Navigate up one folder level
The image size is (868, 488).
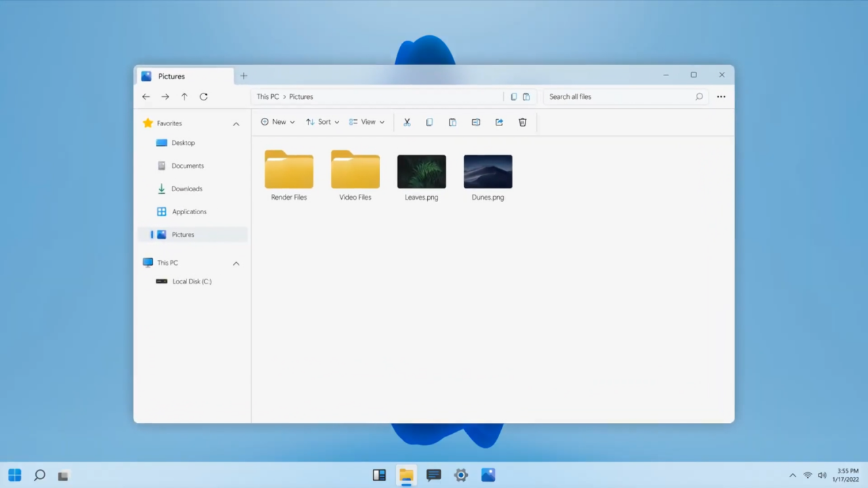tap(184, 97)
